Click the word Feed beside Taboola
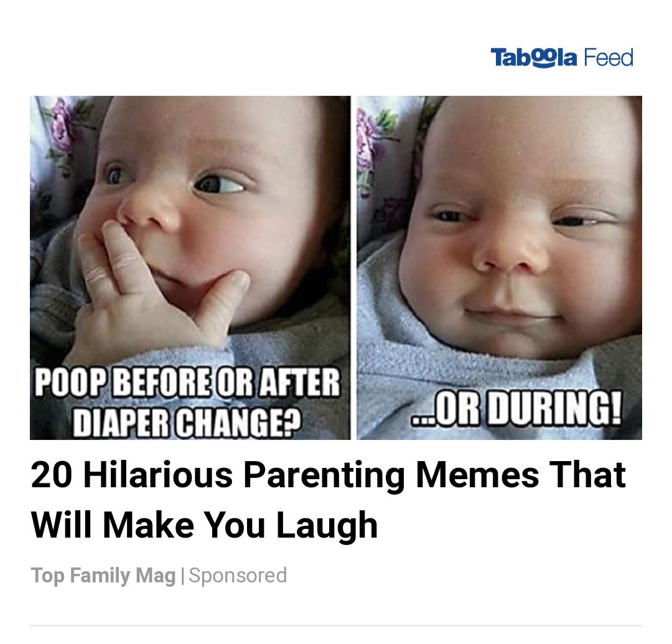This screenshot has width=672, height=644. [x=608, y=58]
